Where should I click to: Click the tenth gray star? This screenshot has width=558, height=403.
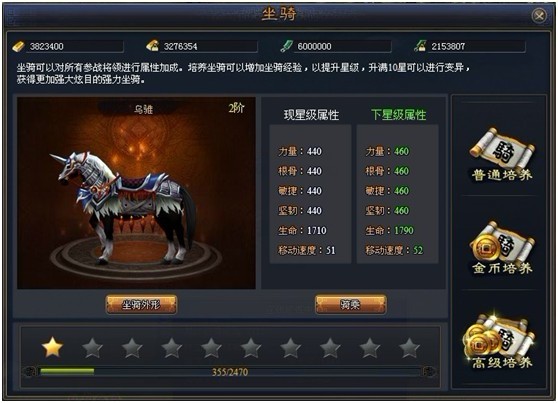pyautogui.click(x=409, y=347)
